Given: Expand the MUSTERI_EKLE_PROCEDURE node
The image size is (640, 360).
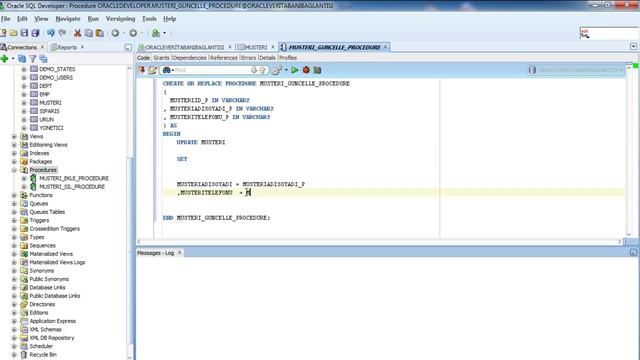Looking at the screenshot, I should coord(24,178).
